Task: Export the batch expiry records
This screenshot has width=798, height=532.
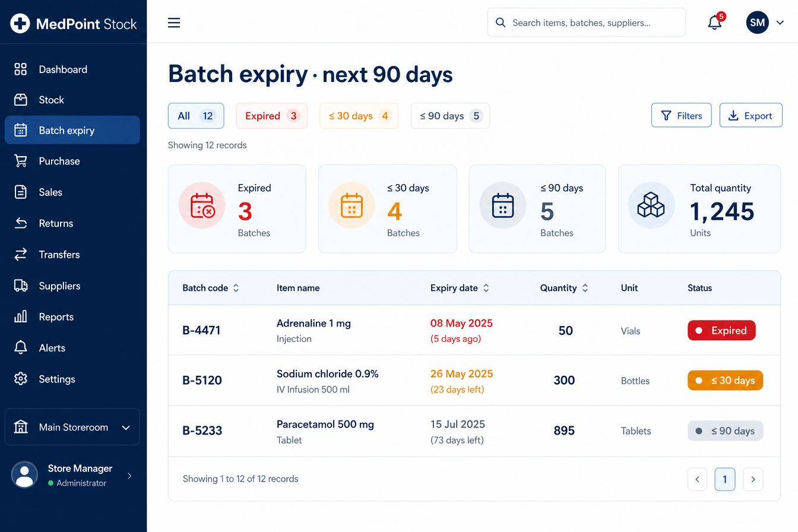Action: (751, 116)
